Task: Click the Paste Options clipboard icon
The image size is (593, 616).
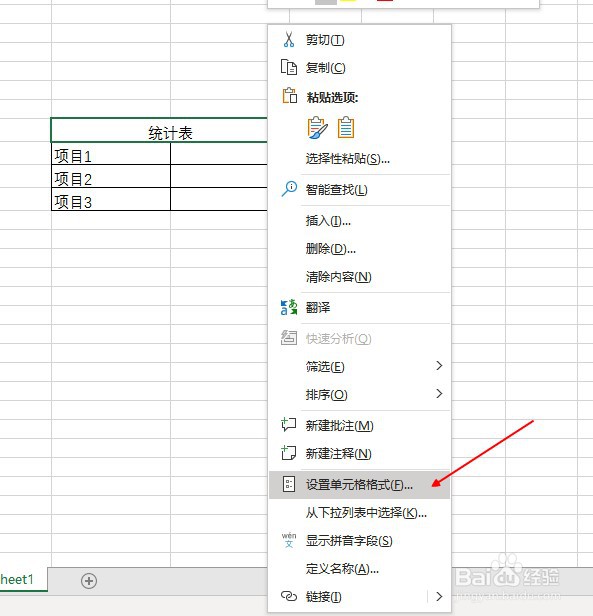Action: click(290, 95)
